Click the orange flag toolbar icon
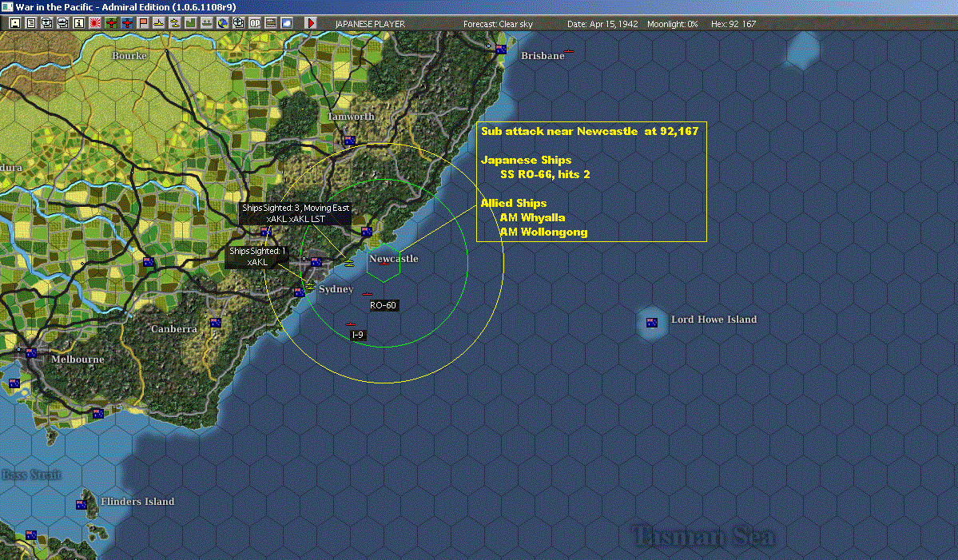The image size is (958, 560). click(x=143, y=23)
